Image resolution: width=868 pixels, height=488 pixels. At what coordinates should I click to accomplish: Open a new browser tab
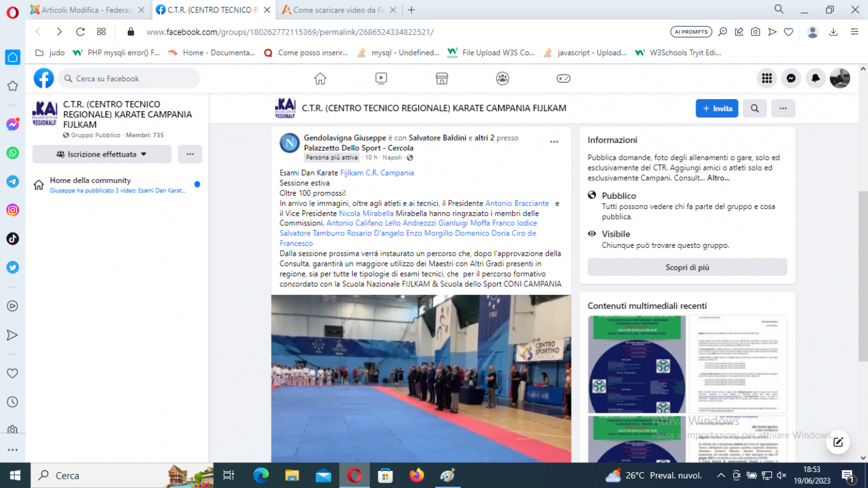[x=411, y=10]
